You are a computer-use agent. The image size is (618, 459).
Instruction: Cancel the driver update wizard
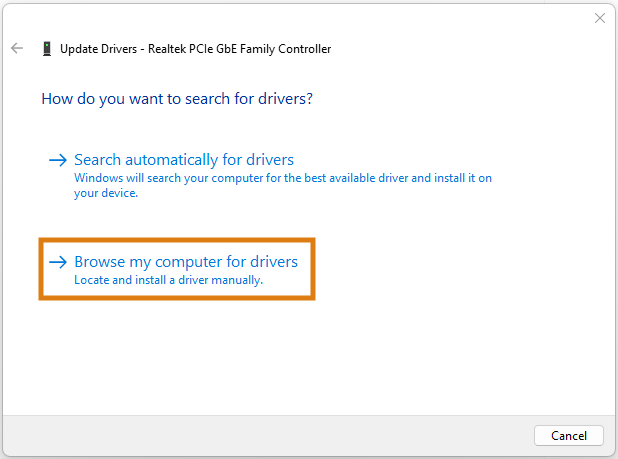[x=568, y=435]
